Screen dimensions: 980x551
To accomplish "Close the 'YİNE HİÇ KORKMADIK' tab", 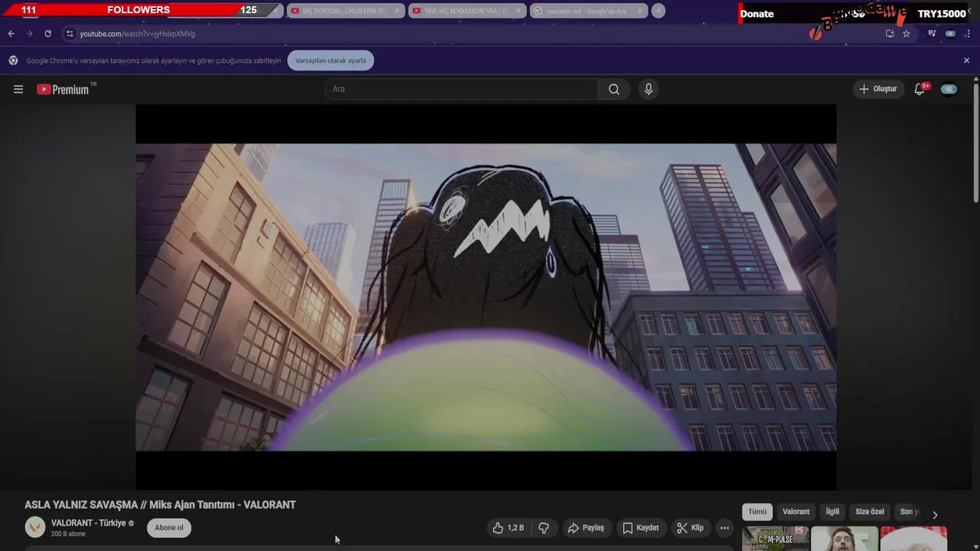I will click(x=518, y=11).
